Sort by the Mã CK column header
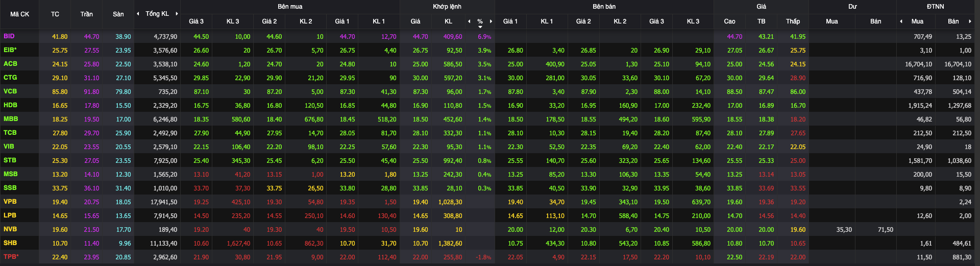This screenshot has width=980, height=266. pos(20,14)
